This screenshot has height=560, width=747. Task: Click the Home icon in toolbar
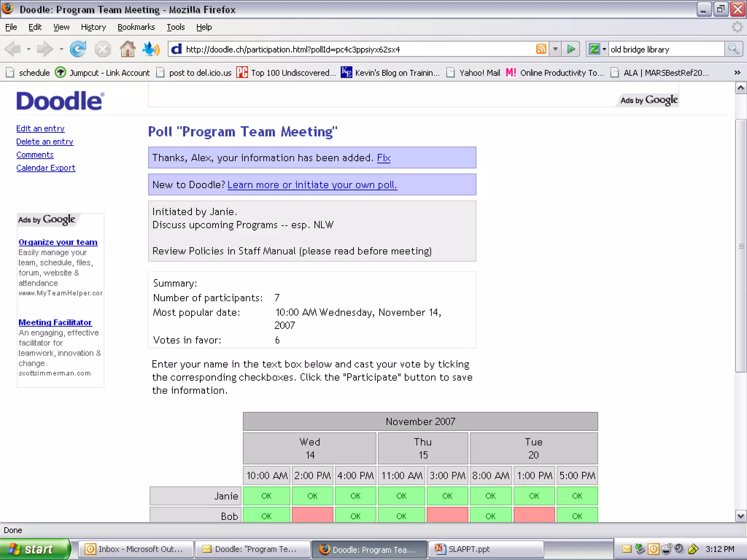(x=127, y=49)
